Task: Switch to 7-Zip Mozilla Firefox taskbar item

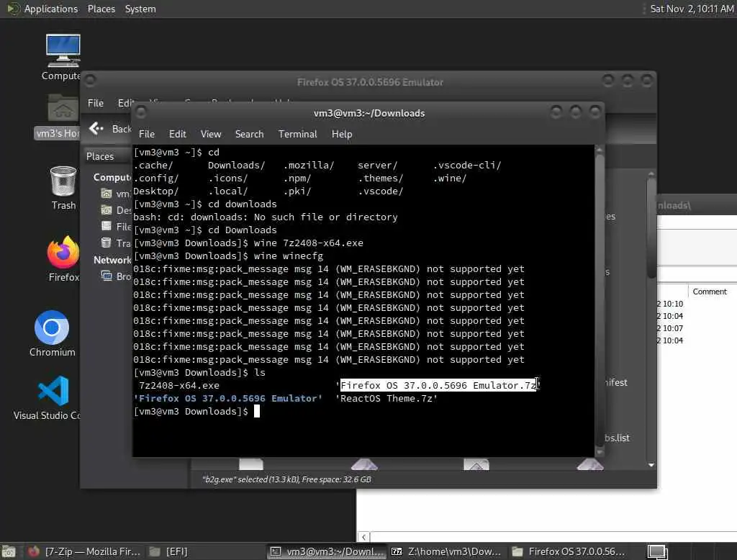Action: tap(84, 551)
